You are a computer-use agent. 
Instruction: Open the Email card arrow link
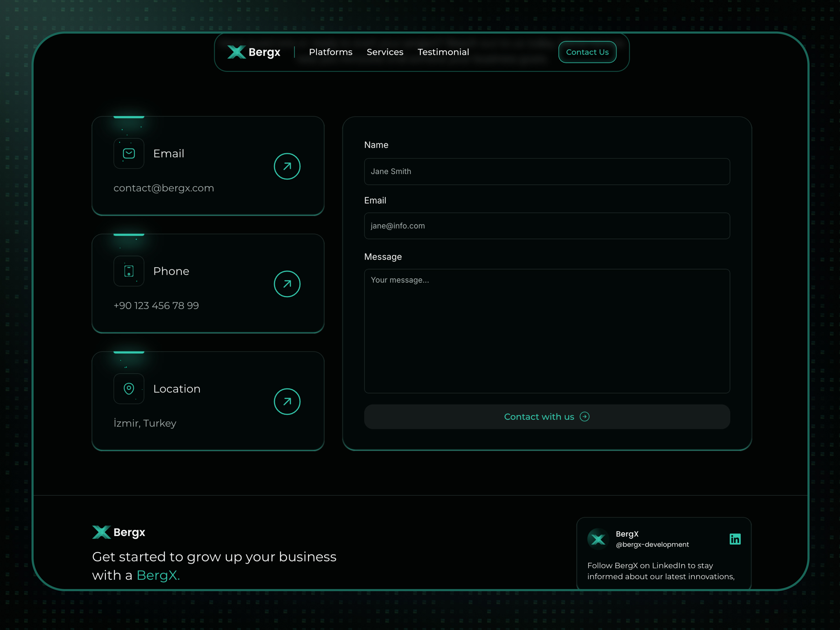[x=287, y=166]
